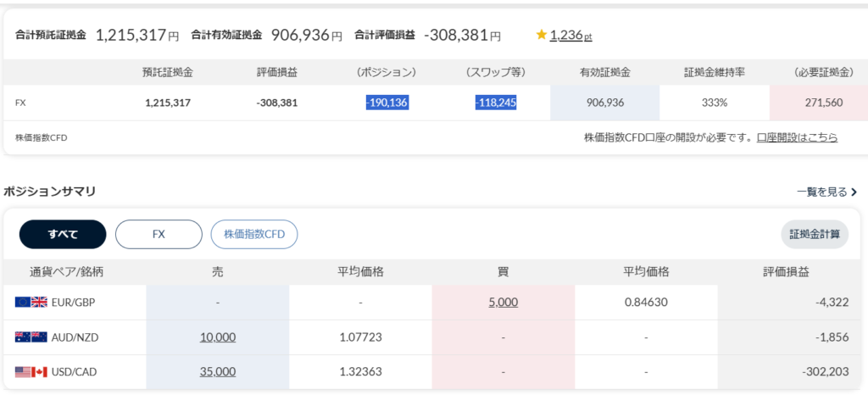Click the 口座開設はこちら link
The image size is (868, 395).
click(797, 137)
